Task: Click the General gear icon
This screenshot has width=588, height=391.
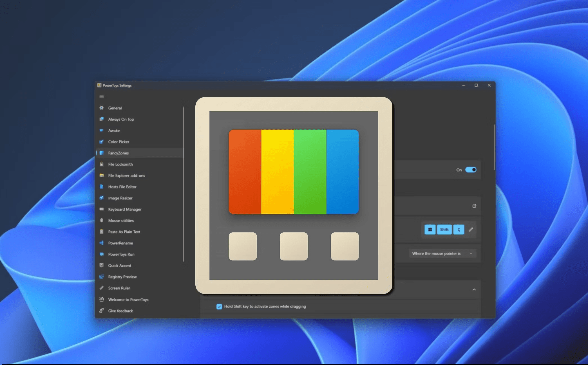Action: [x=102, y=108]
